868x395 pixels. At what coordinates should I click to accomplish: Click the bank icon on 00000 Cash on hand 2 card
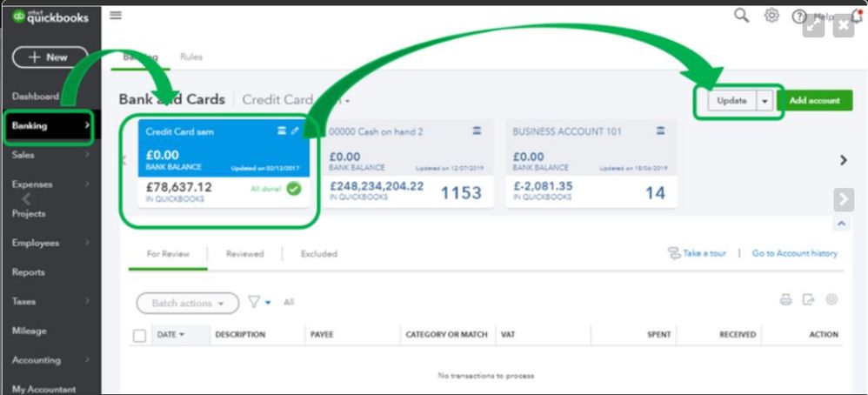(x=477, y=131)
